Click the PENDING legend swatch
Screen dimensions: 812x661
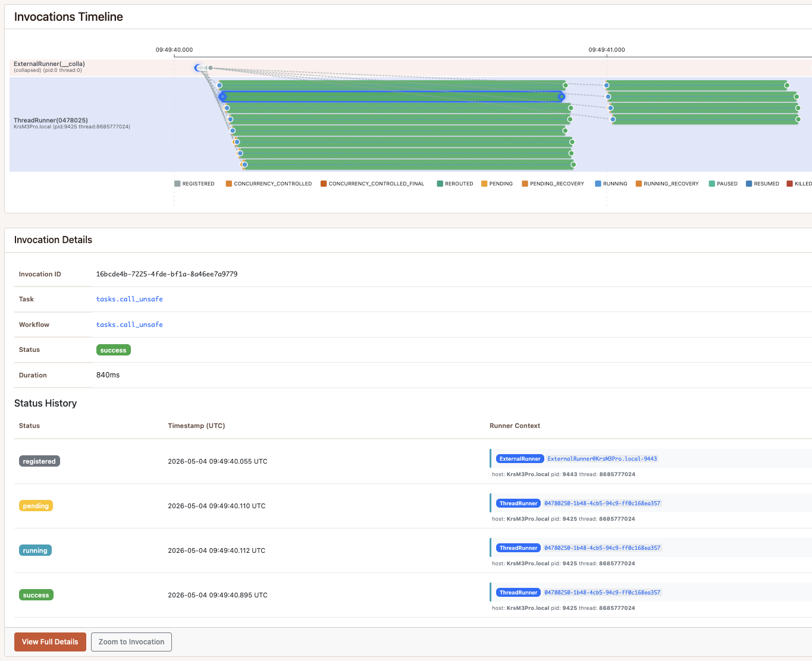point(484,184)
